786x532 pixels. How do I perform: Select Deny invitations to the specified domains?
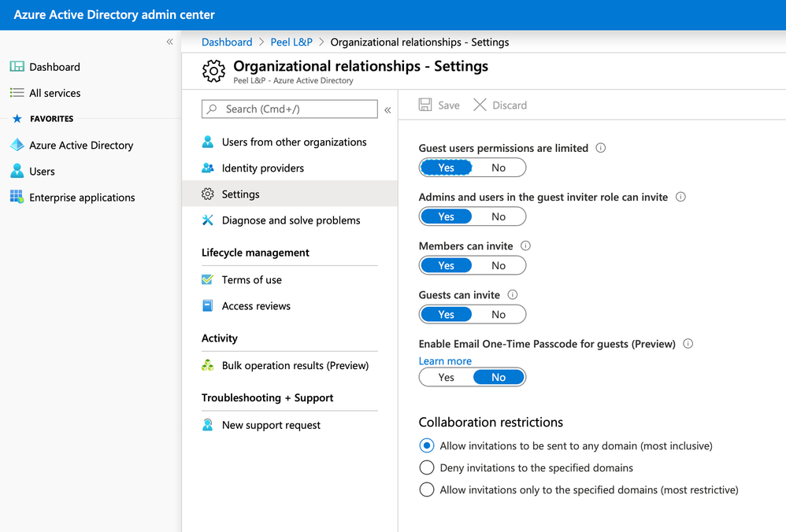[427, 467]
